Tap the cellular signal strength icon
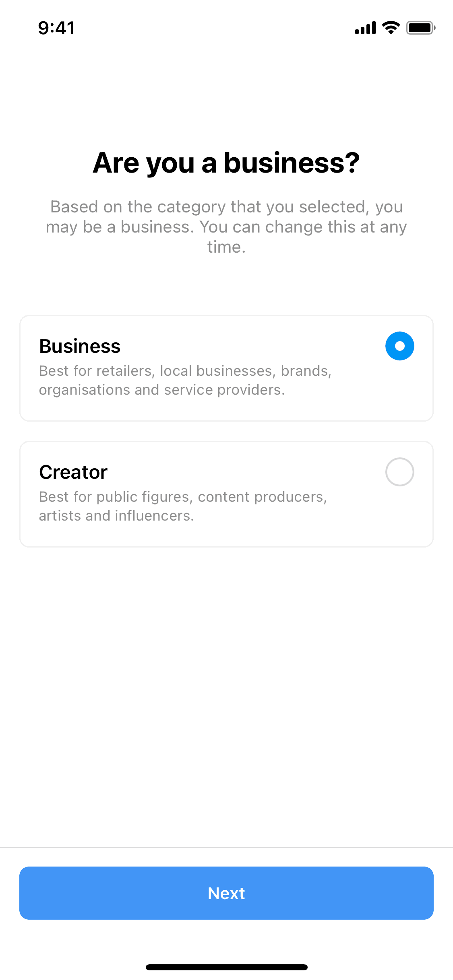The width and height of the screenshot is (453, 980). (365, 28)
